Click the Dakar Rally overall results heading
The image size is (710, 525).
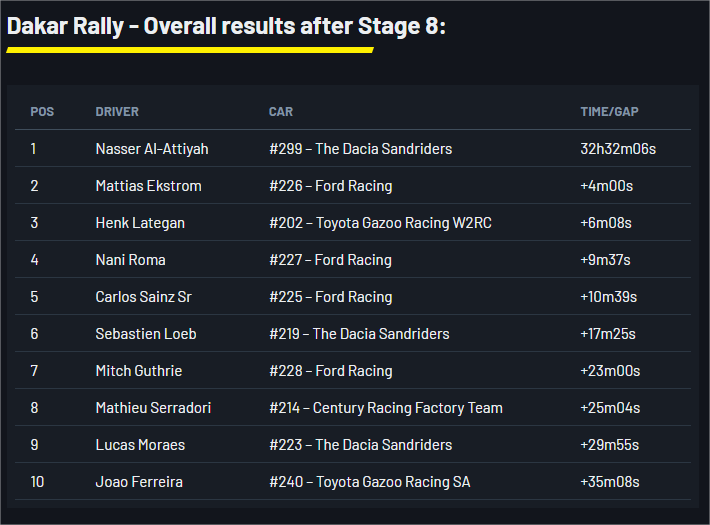click(226, 27)
